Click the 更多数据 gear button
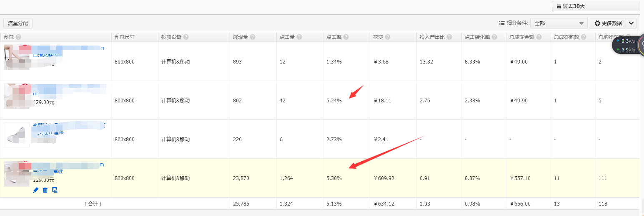644x216 pixels. 608,23
